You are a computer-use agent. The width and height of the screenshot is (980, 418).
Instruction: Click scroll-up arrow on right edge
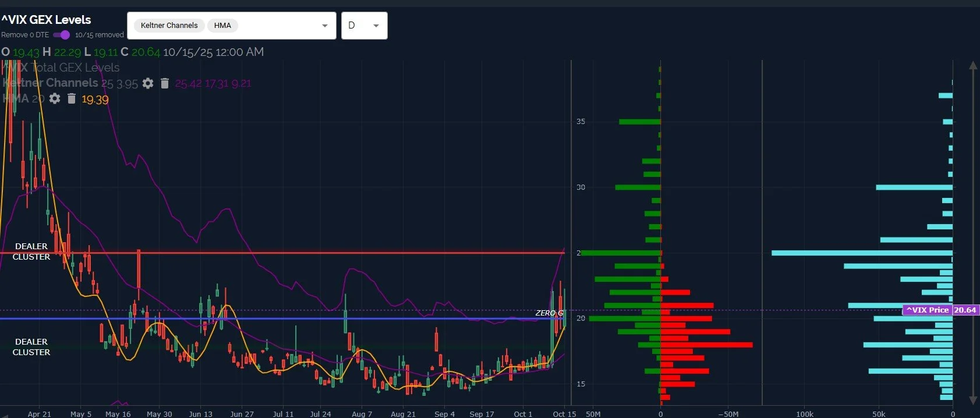click(x=972, y=65)
